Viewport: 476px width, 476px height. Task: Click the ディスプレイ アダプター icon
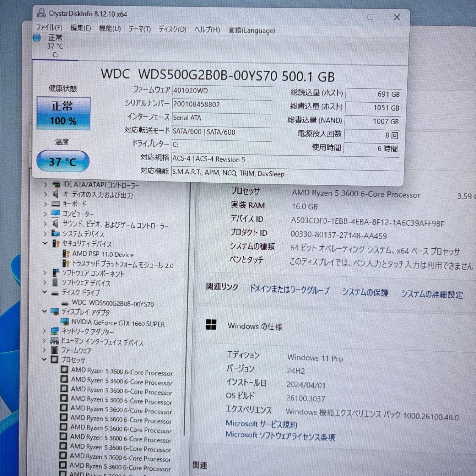[55, 311]
